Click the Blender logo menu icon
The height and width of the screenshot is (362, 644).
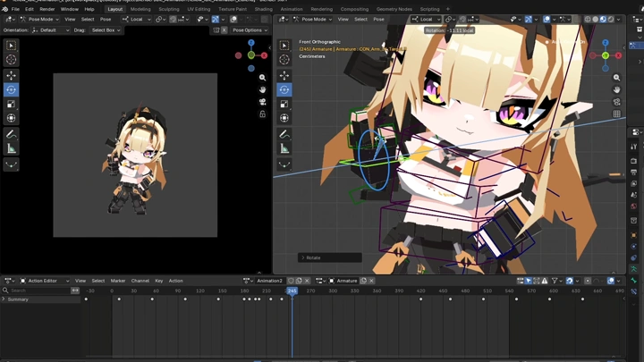point(5,9)
